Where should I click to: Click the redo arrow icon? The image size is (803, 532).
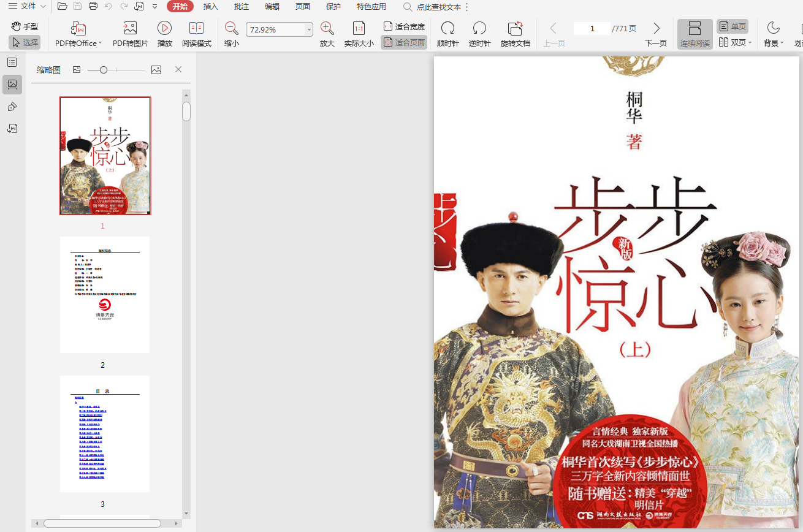[x=124, y=7]
